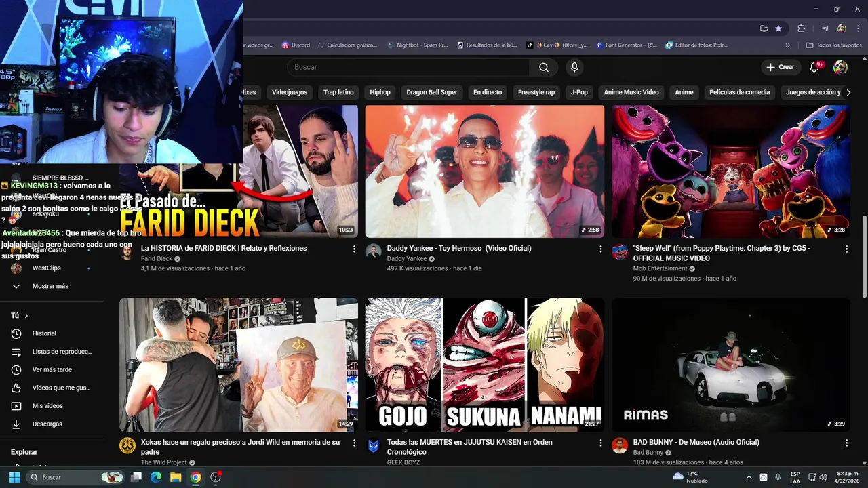Open YouTube account avatar menu
The width and height of the screenshot is (868, 488).
coord(840,67)
